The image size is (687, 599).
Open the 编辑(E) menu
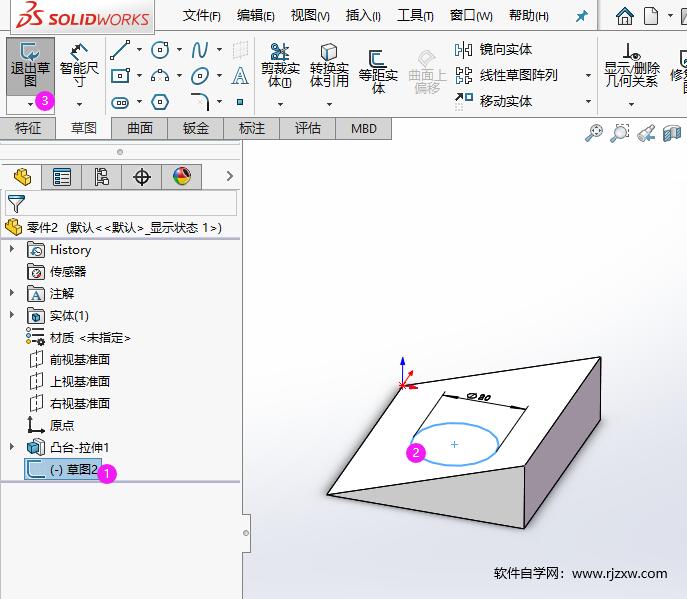tap(255, 16)
